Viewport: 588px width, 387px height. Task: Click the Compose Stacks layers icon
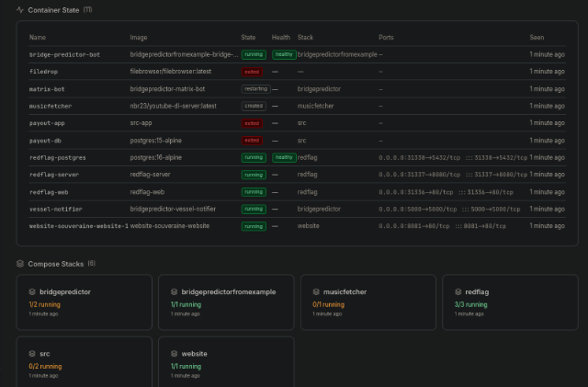click(x=20, y=264)
